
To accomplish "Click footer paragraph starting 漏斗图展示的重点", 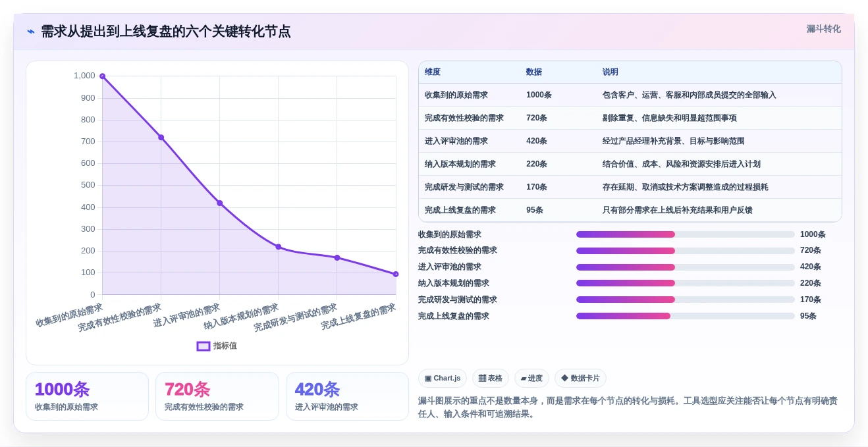I will tap(628, 408).
